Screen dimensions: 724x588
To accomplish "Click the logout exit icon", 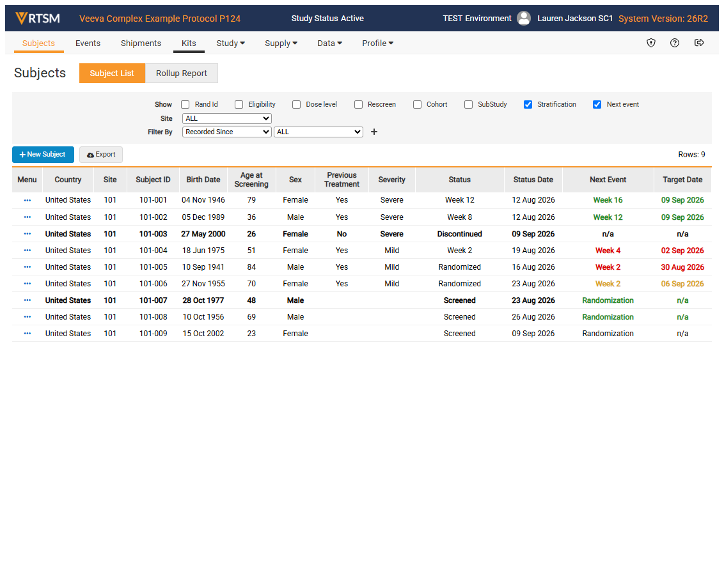I will click(x=699, y=43).
